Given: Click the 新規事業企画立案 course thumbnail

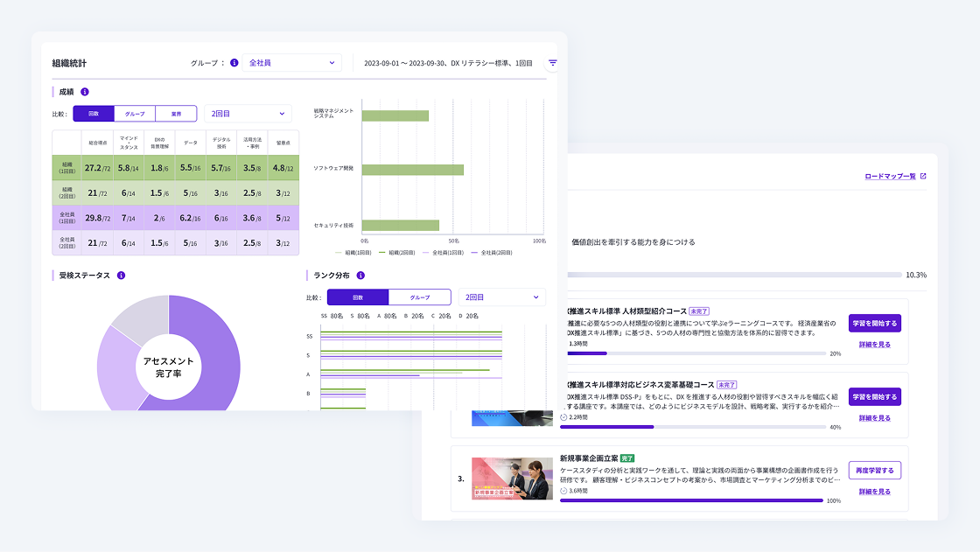Looking at the screenshot, I should click(513, 479).
